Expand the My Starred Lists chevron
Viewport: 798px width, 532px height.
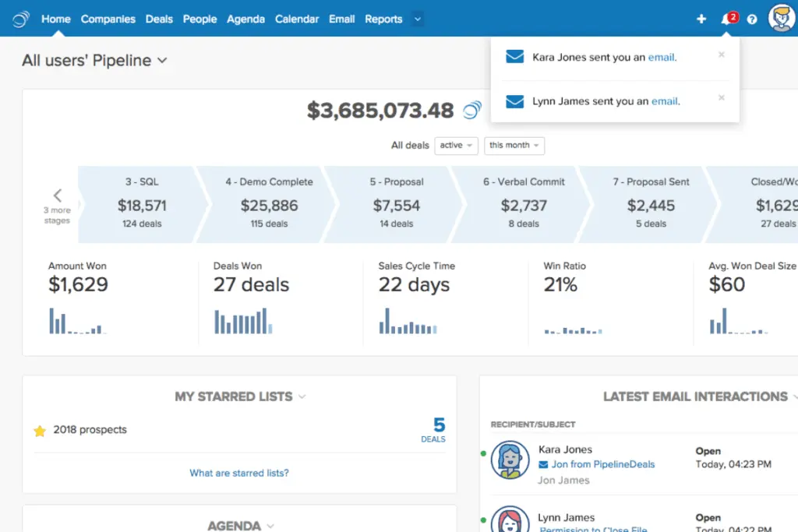[302, 396]
